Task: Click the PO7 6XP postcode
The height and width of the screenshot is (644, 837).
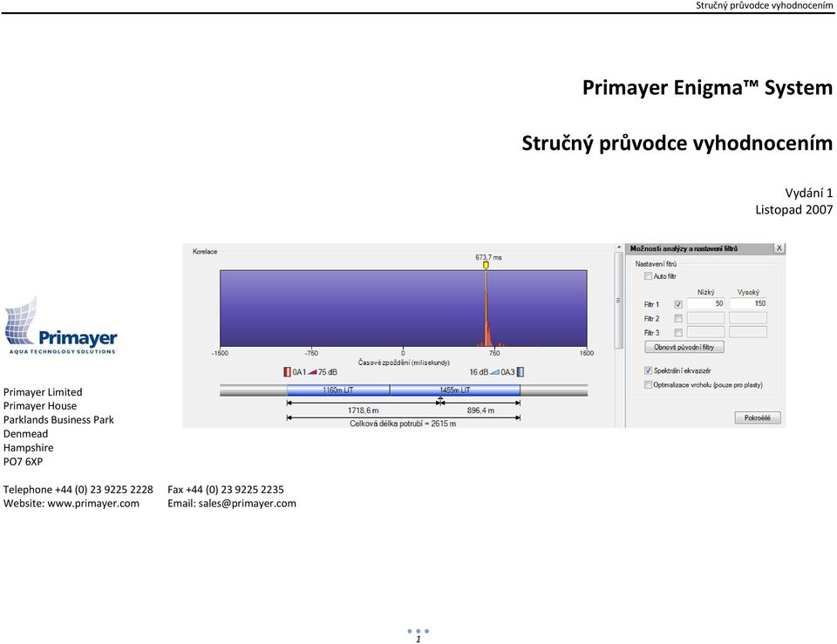Action: point(23,462)
